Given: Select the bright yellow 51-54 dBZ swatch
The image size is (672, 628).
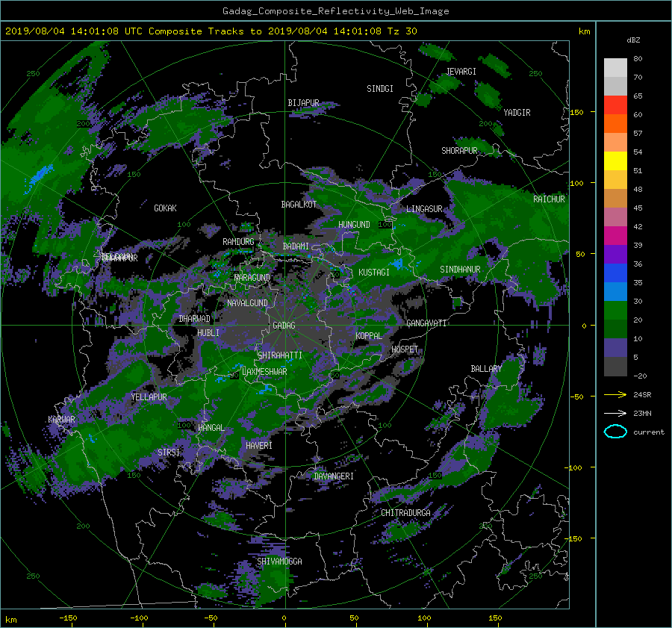Looking at the screenshot, I should tap(615, 161).
